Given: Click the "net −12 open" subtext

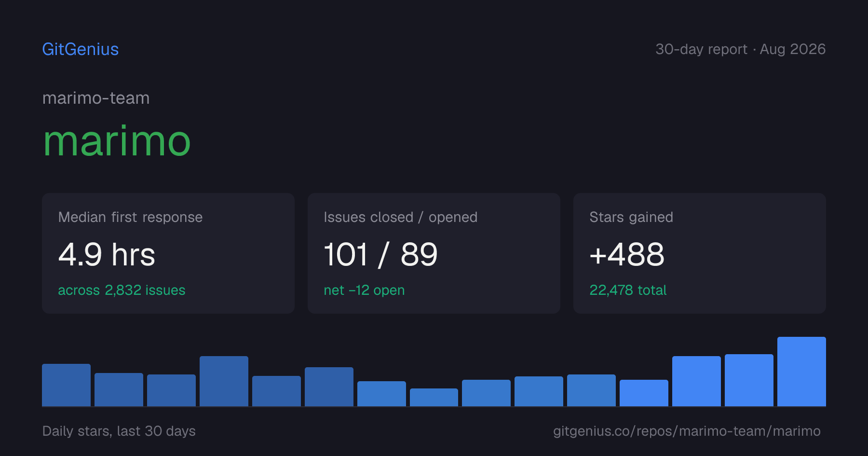Looking at the screenshot, I should [364, 290].
